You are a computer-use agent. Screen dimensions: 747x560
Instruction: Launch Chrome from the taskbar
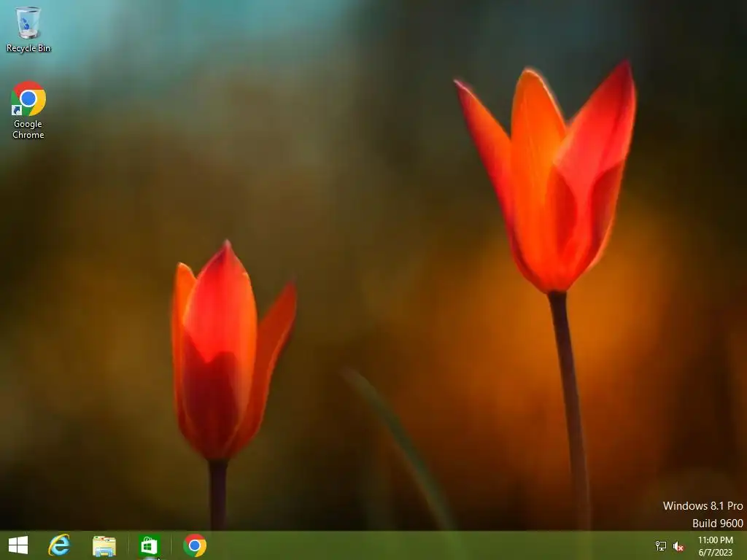[194, 545]
